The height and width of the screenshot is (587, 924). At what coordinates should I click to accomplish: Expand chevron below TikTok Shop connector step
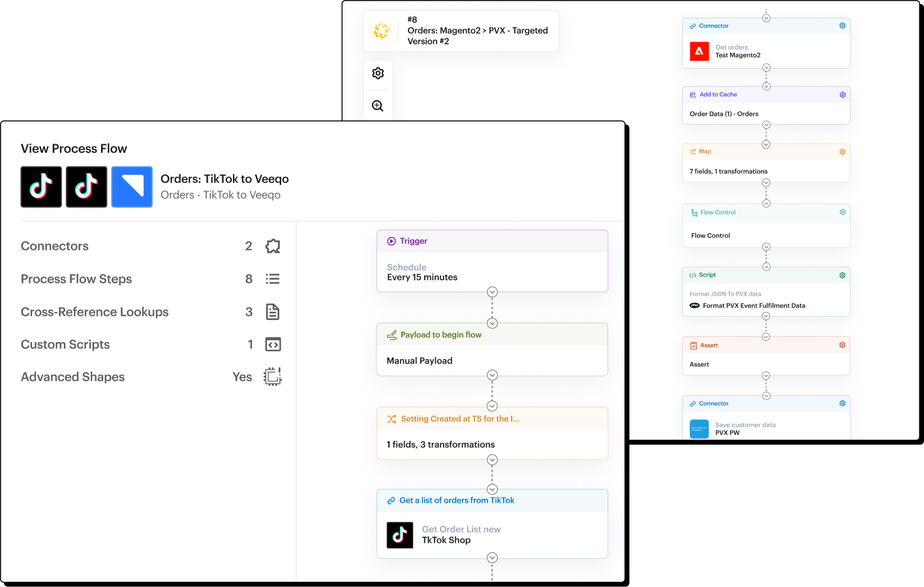point(492,558)
